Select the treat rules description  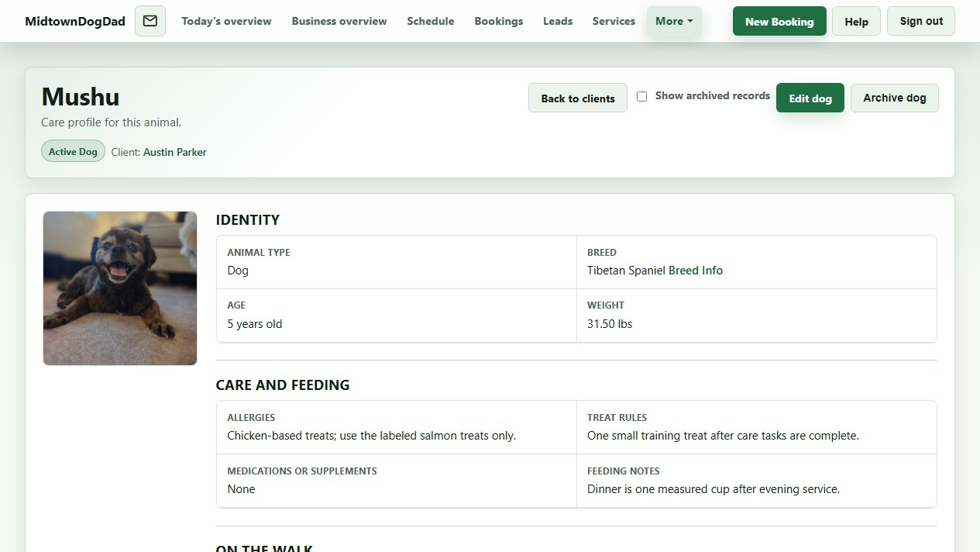tap(723, 436)
